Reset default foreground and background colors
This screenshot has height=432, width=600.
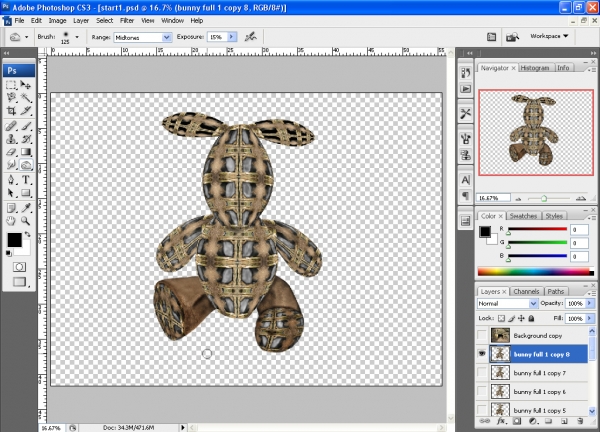click(8, 253)
